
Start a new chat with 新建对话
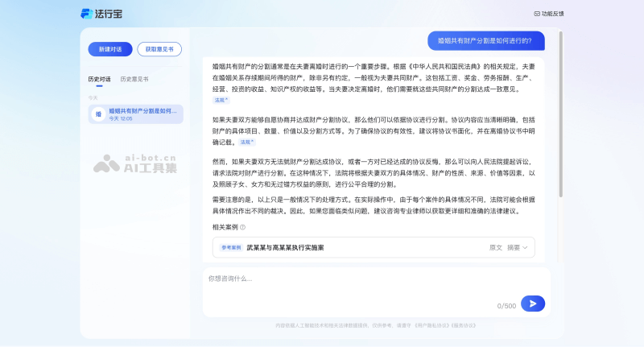pyautogui.click(x=110, y=49)
